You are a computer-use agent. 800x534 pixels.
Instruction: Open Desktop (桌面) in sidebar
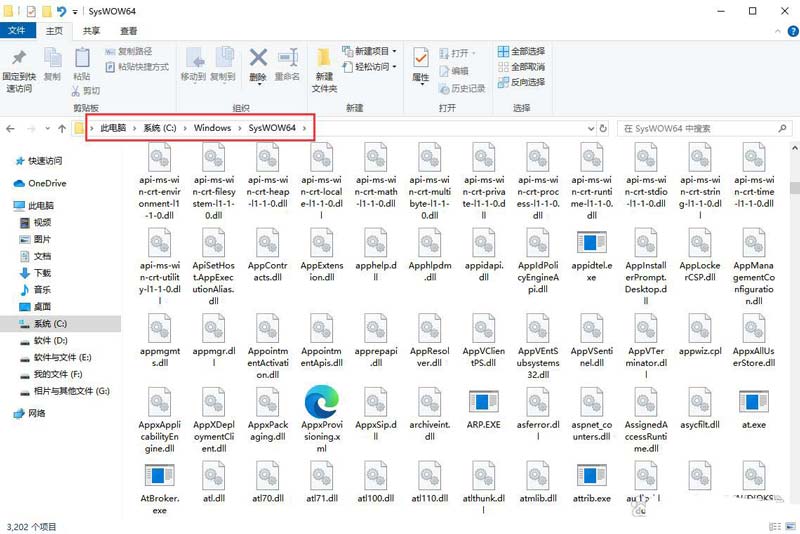pyautogui.click(x=36, y=307)
